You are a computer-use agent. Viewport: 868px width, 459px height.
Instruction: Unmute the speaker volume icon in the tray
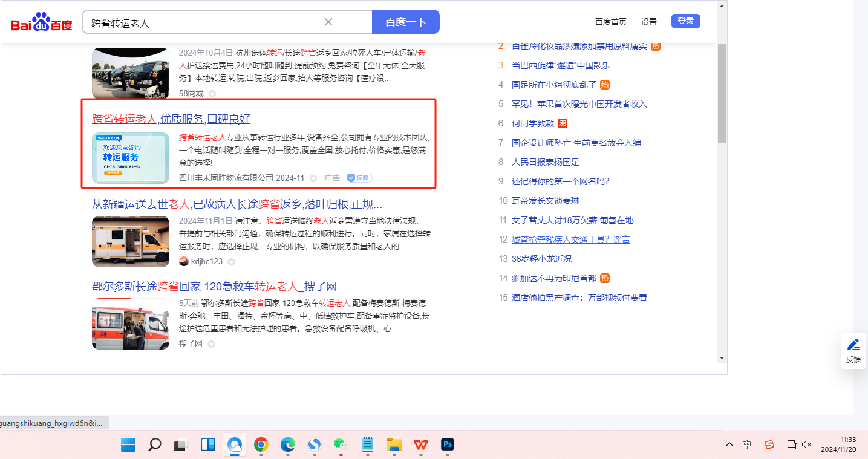806,444
